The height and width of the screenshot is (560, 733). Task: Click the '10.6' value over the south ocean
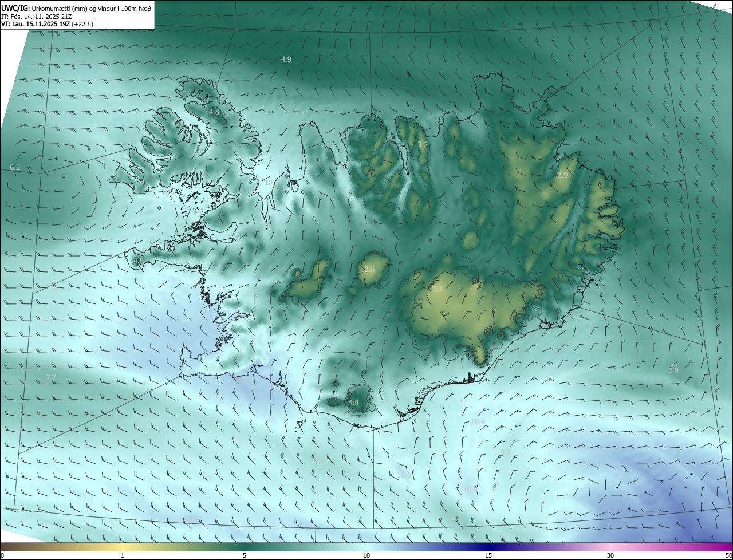pyautogui.click(x=404, y=475)
